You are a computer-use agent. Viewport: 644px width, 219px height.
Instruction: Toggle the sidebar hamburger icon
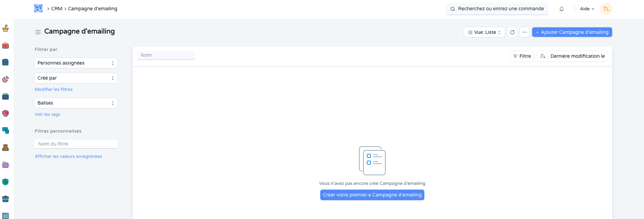[x=38, y=32]
